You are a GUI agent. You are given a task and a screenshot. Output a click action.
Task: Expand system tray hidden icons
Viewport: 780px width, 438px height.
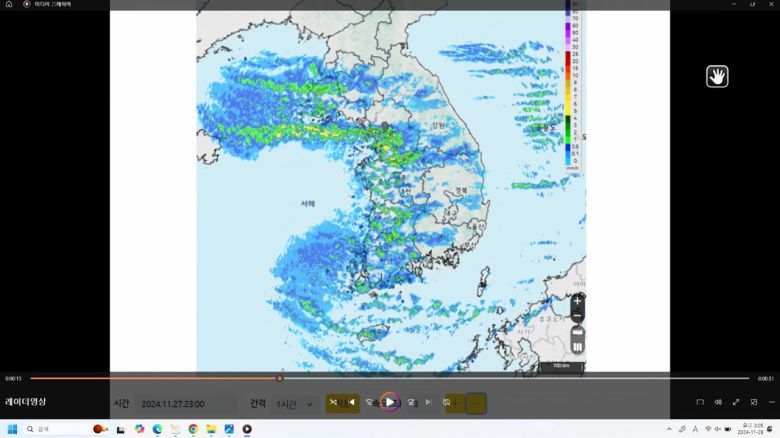coord(669,429)
